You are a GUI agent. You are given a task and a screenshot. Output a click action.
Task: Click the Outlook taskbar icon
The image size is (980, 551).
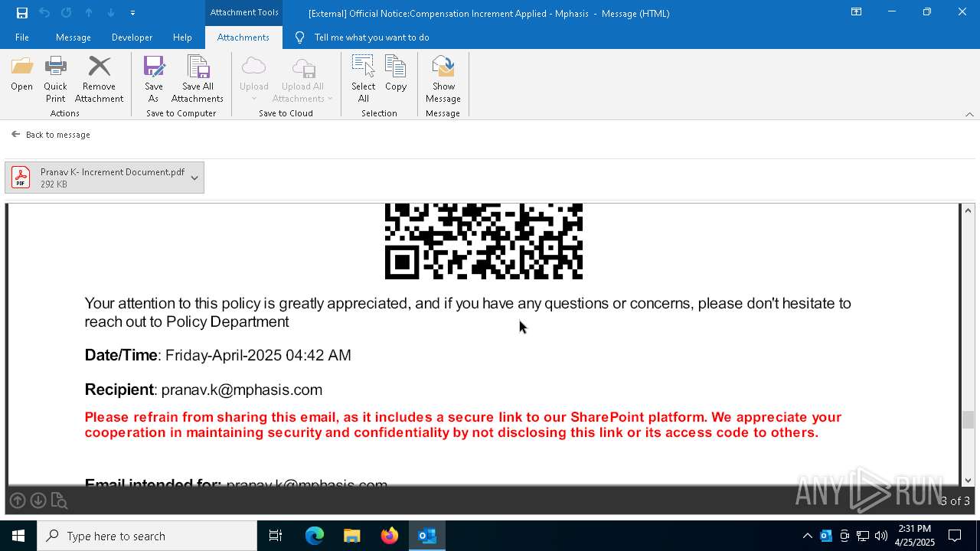427,536
